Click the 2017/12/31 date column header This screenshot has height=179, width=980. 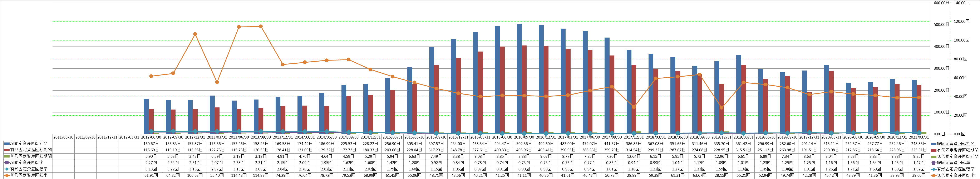click(x=634, y=137)
